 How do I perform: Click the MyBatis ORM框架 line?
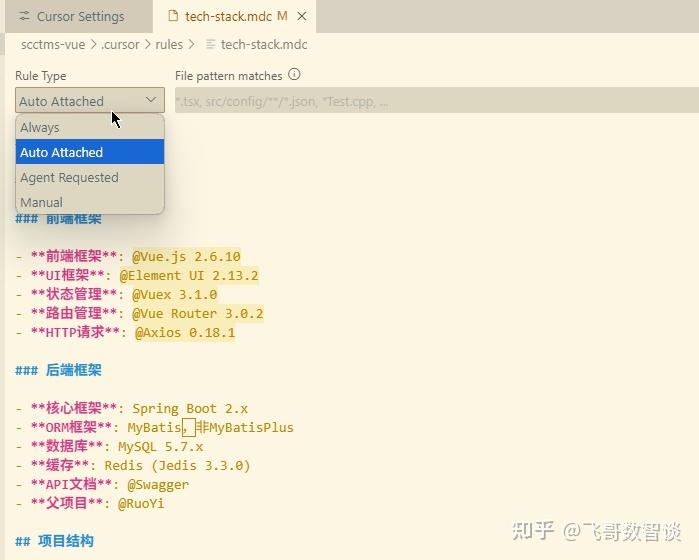click(x=155, y=428)
